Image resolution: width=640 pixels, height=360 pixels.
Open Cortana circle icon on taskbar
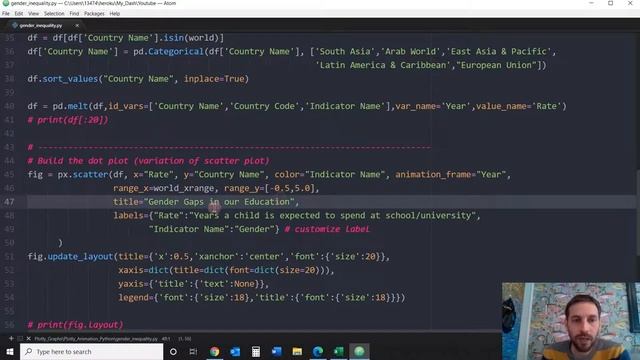click(173, 351)
